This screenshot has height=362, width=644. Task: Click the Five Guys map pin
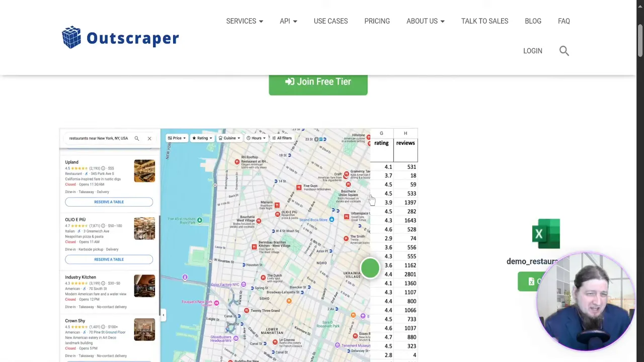click(x=299, y=188)
